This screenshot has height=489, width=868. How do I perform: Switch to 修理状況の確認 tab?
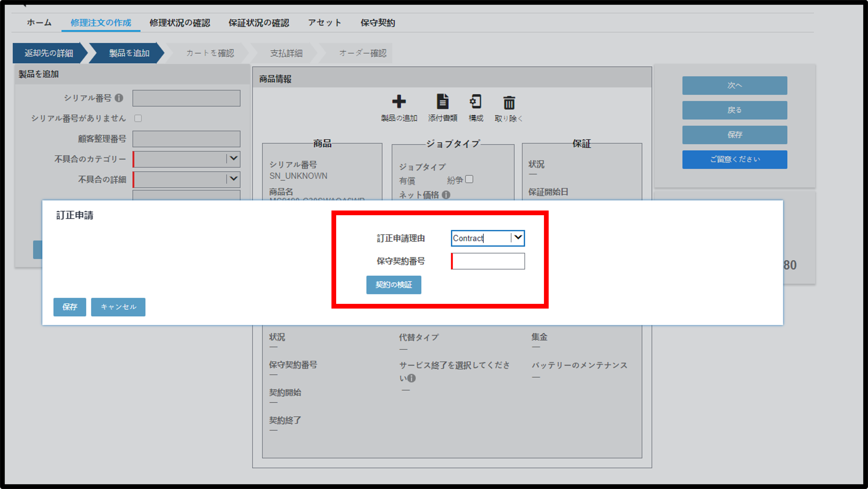180,23
